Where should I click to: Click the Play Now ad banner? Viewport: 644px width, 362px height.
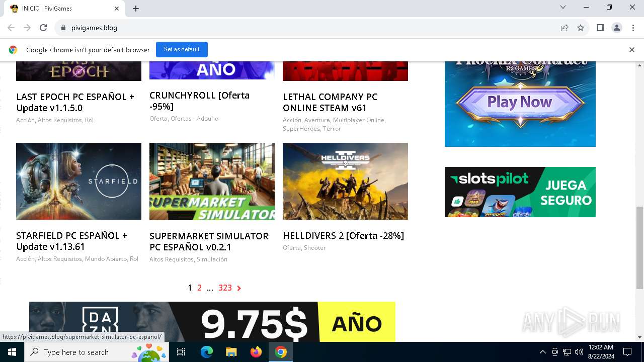point(520,104)
